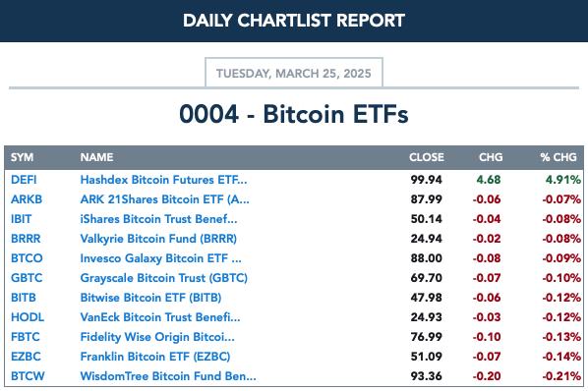Image resolution: width=588 pixels, height=391 pixels.
Task: Open the DEFI symbol link
Action: point(24,180)
